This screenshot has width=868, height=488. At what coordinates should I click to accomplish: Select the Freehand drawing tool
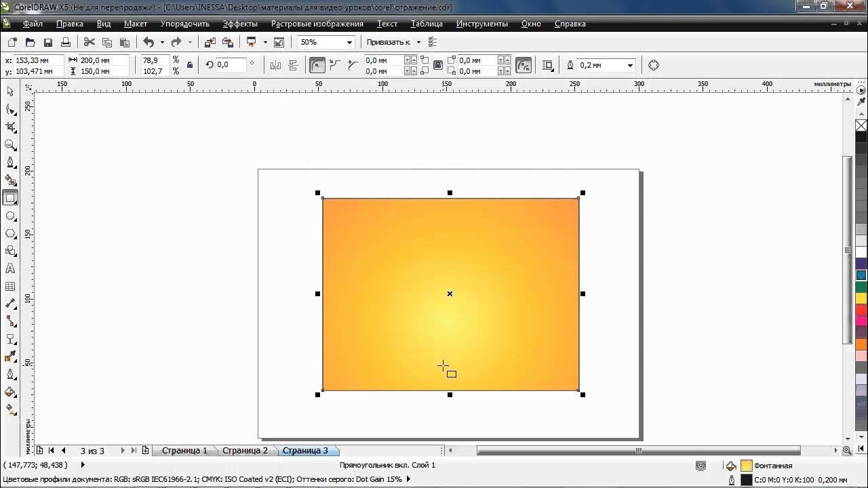(10, 162)
